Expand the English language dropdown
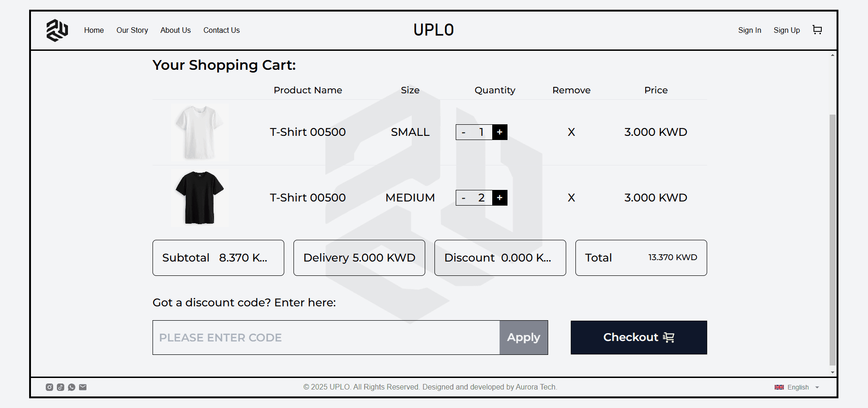Image resolution: width=868 pixels, height=408 pixels. point(797,387)
